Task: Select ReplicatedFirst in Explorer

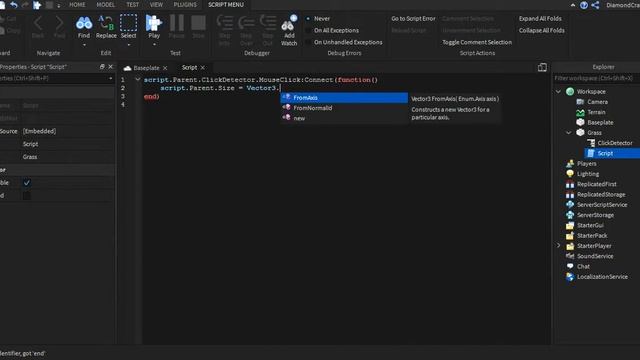Action: click(x=597, y=184)
